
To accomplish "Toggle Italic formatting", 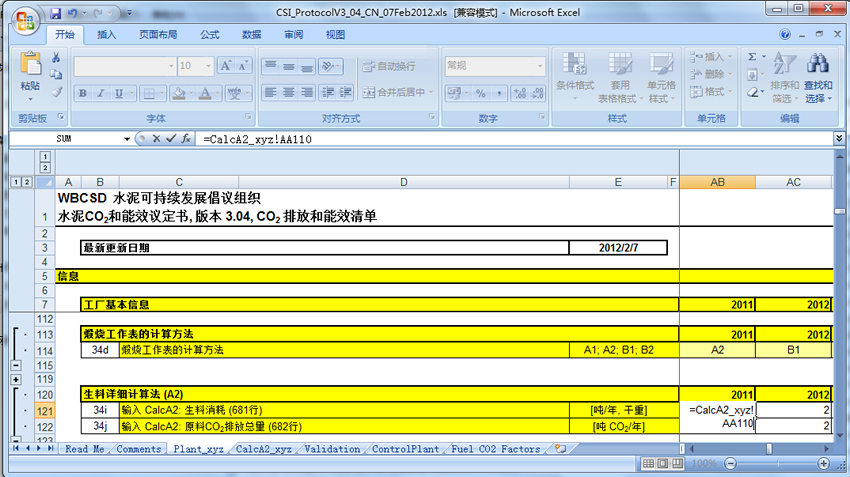I will 100,93.
